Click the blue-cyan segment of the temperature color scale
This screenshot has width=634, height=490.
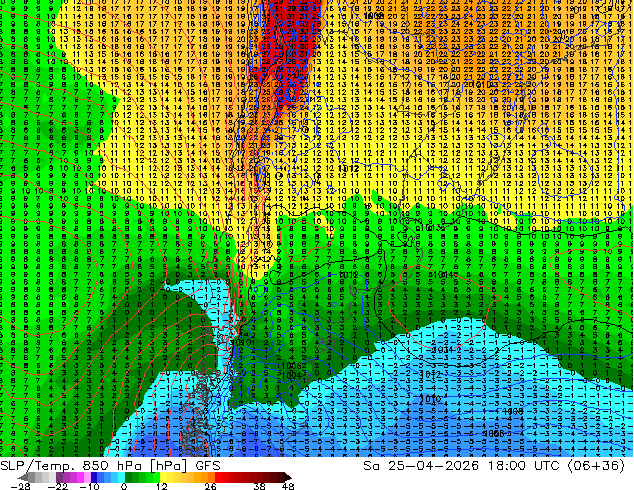coord(108,477)
